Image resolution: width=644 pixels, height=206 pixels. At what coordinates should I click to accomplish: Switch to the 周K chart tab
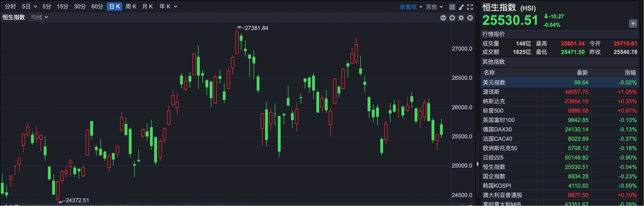pos(131,7)
